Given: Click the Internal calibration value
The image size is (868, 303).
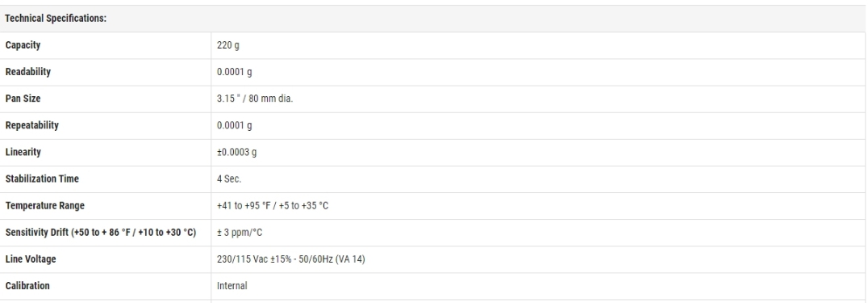Looking at the screenshot, I should click(x=232, y=286).
